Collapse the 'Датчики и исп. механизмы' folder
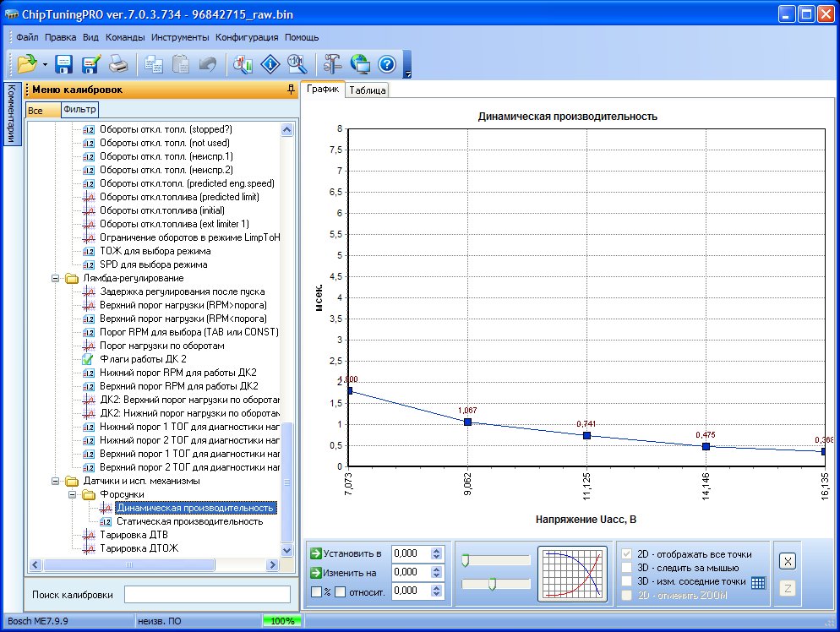 (x=56, y=481)
